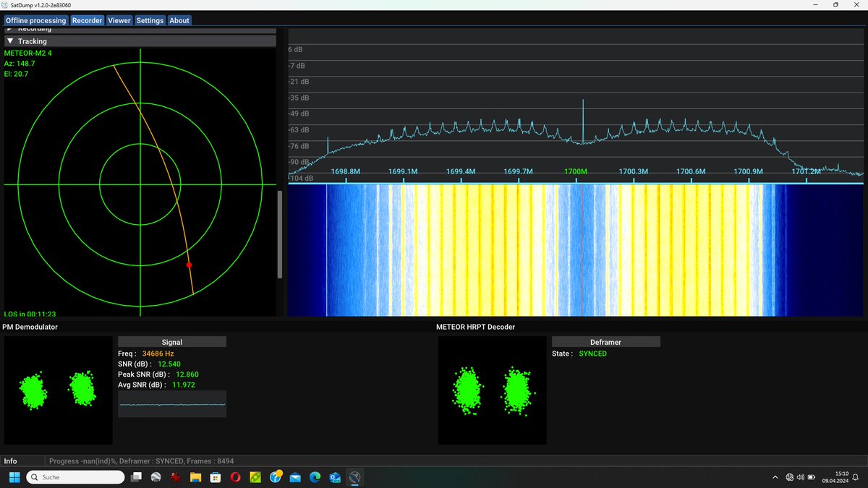868x488 pixels.
Task: Open the About tab
Action: pos(179,20)
